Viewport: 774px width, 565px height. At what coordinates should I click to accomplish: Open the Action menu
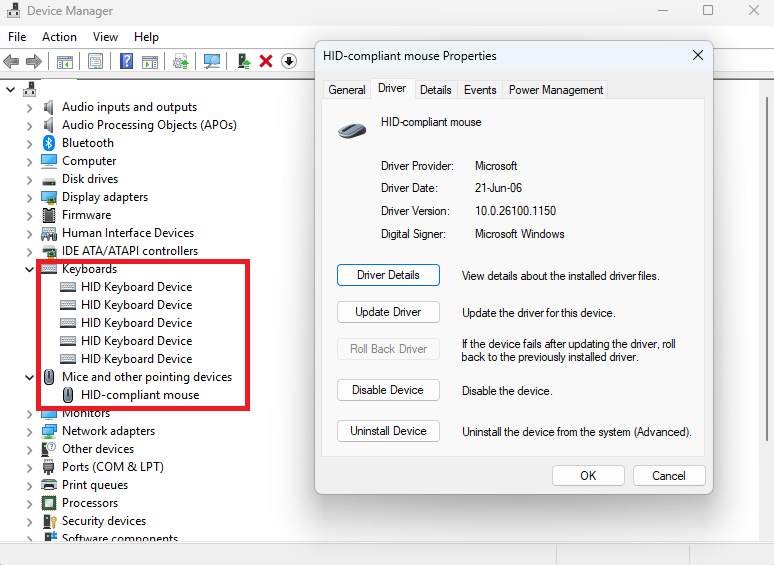(59, 37)
